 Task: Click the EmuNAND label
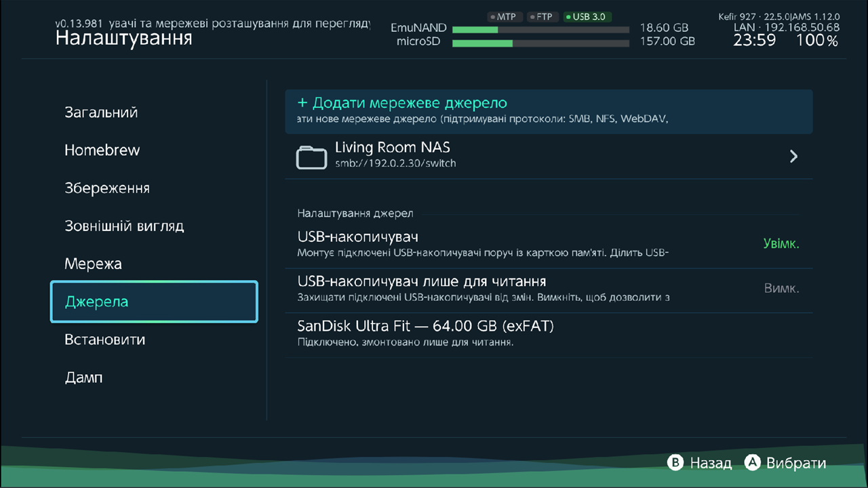click(418, 28)
